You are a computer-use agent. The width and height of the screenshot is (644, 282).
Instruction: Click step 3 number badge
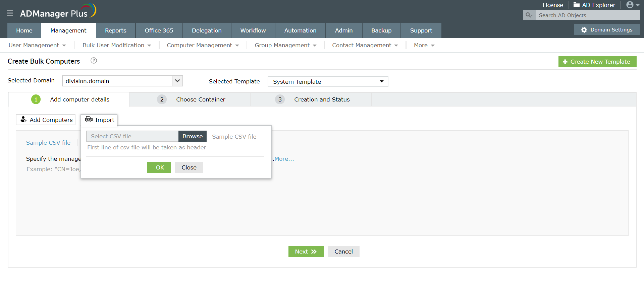[280, 99]
